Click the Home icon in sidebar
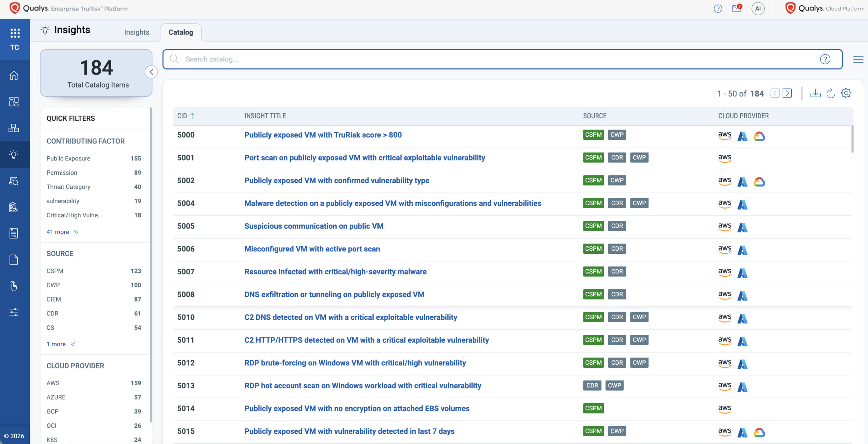 tap(14, 75)
